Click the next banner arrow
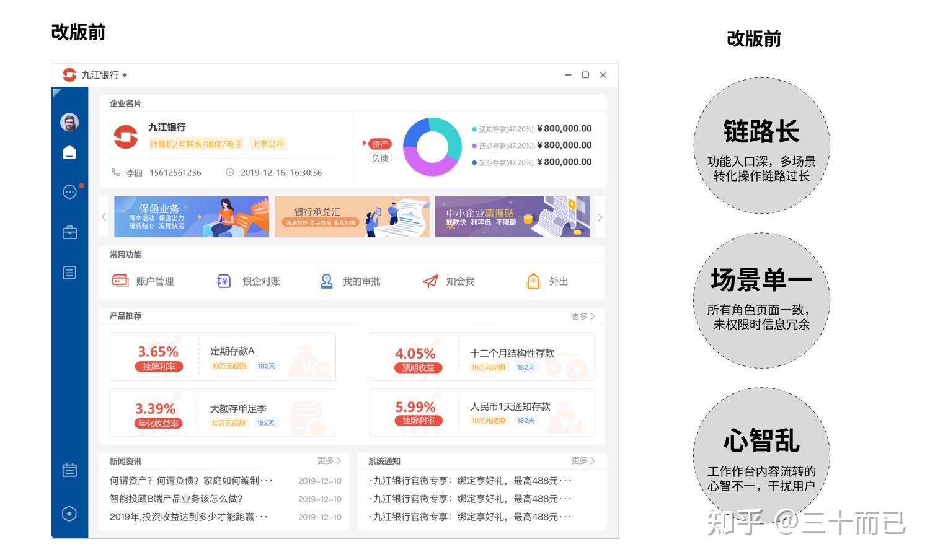This screenshot has width=930, height=560. (600, 217)
